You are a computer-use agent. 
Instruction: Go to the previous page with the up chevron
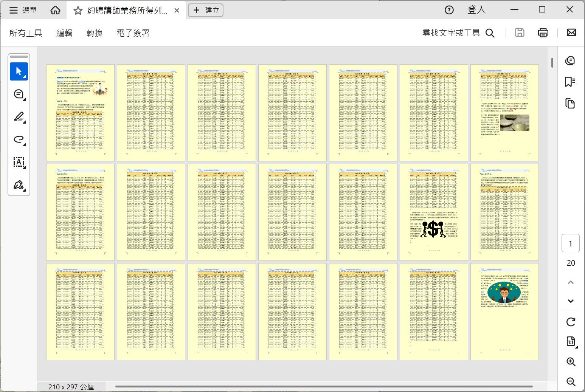coord(571,282)
